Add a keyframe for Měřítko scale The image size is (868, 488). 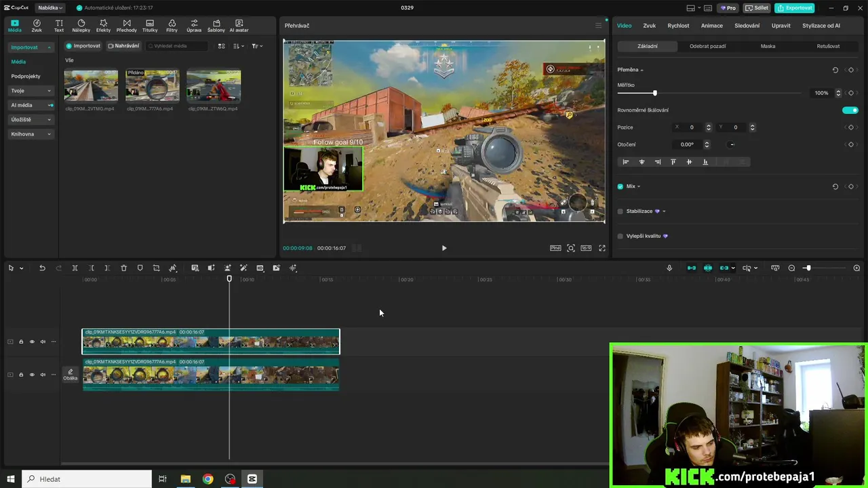(851, 93)
